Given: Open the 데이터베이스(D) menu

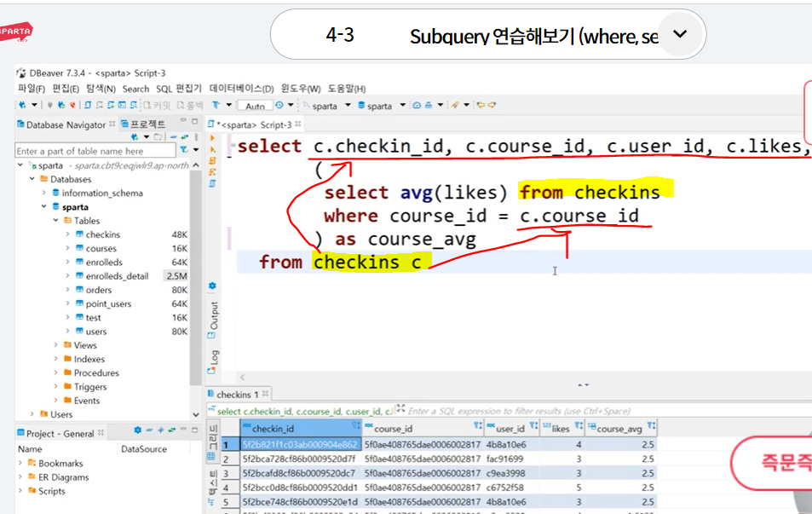Looking at the screenshot, I should 241,89.
